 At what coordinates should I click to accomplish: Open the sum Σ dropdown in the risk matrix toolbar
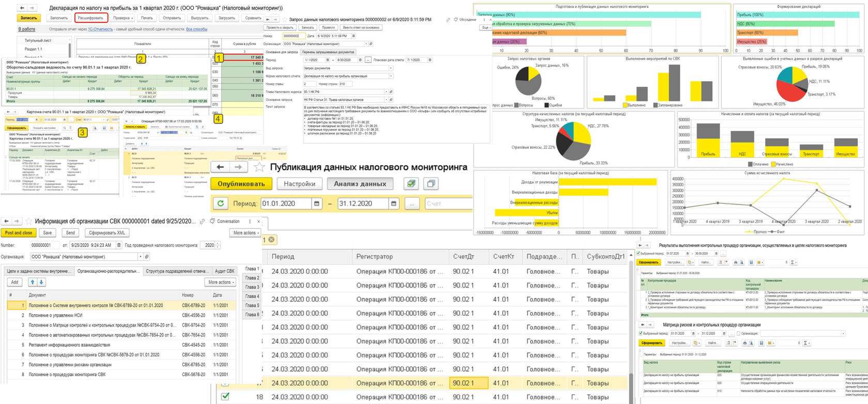807,343
